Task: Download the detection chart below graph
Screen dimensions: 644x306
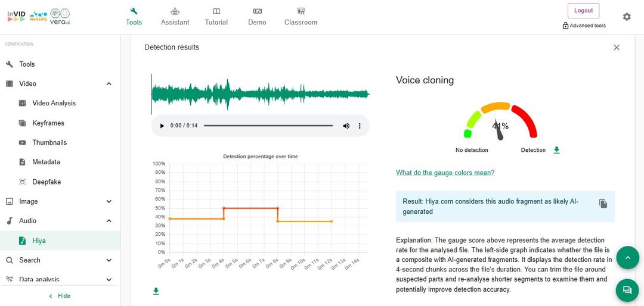Action: click(x=156, y=291)
